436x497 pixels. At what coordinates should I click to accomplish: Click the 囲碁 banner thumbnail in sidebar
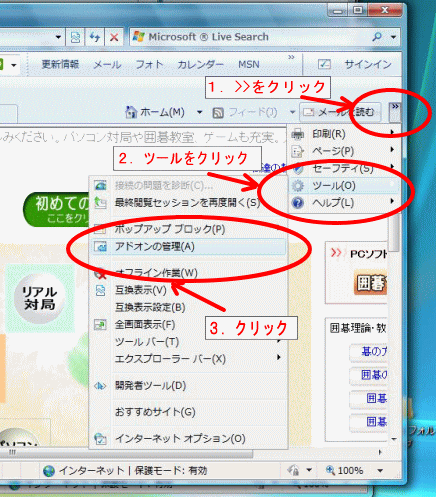[371, 283]
